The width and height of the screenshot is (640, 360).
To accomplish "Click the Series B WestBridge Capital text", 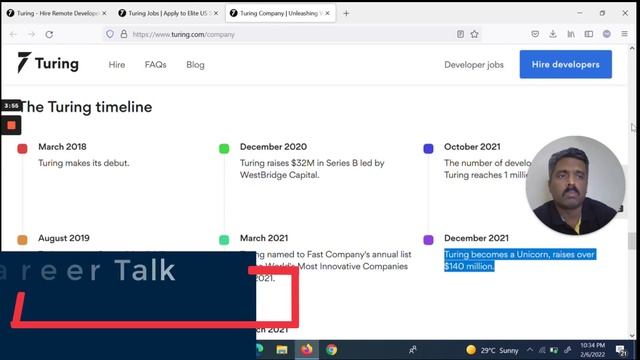I will pyautogui.click(x=312, y=169).
